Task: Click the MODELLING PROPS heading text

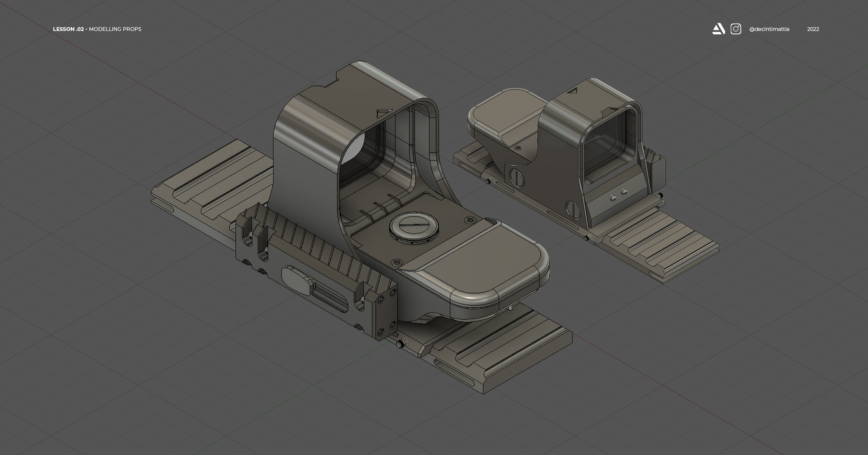Action: [x=115, y=29]
